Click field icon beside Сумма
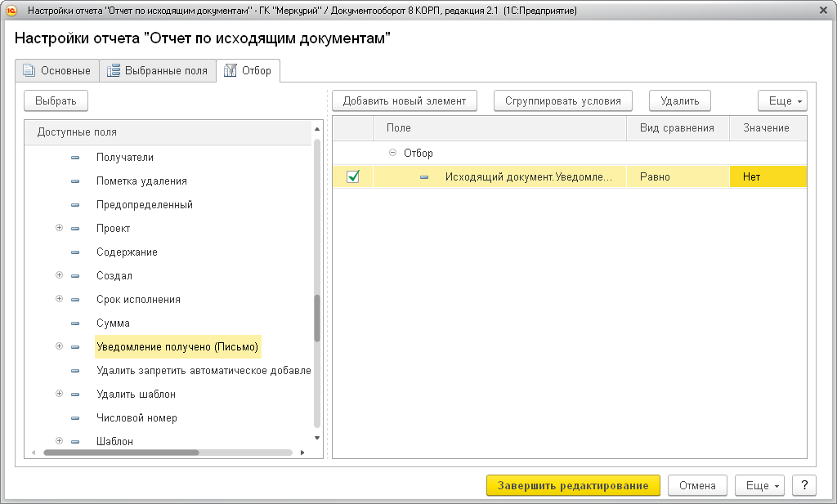The width and height of the screenshot is (837, 504). [75, 323]
